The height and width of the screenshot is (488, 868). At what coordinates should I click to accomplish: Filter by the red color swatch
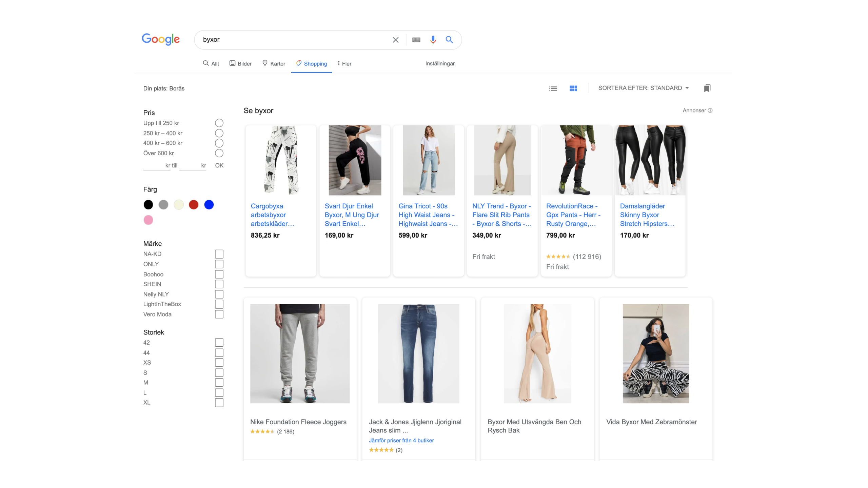tap(194, 205)
